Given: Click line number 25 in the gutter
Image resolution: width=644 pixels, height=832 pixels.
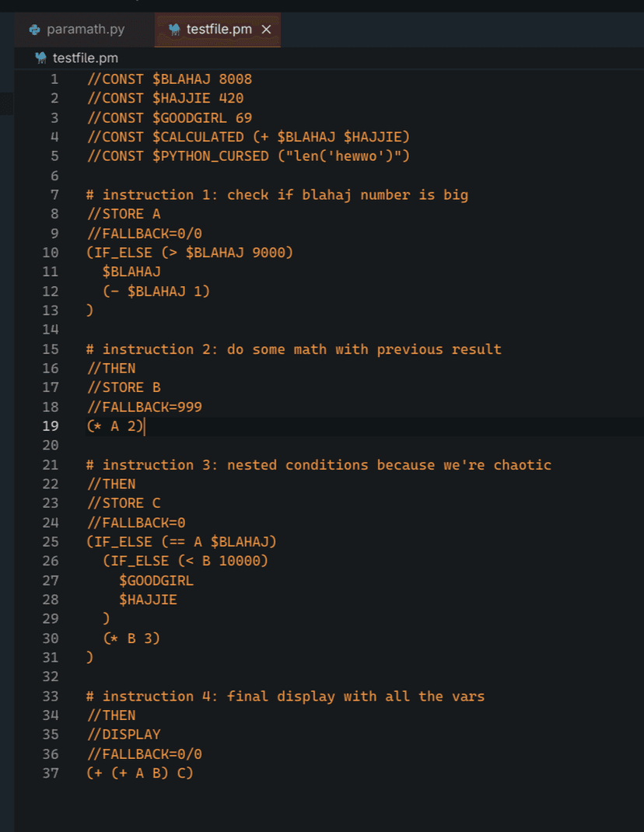Looking at the screenshot, I should (x=50, y=541).
